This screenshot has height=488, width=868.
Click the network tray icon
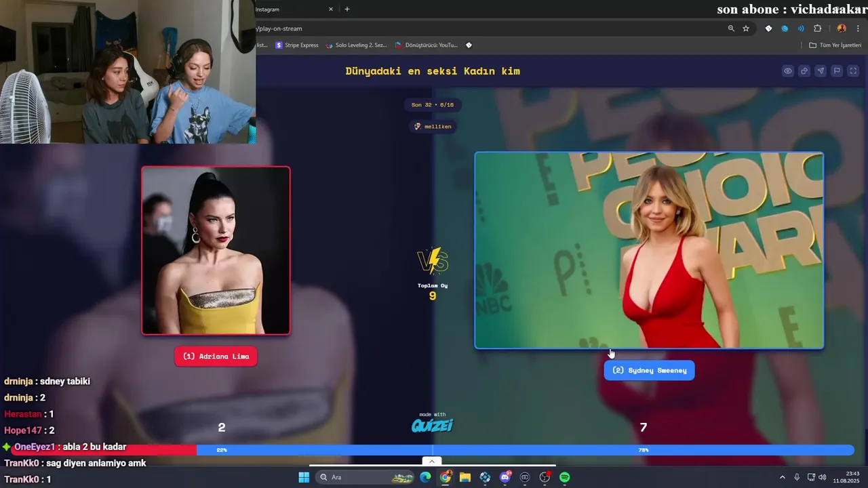tap(811, 477)
